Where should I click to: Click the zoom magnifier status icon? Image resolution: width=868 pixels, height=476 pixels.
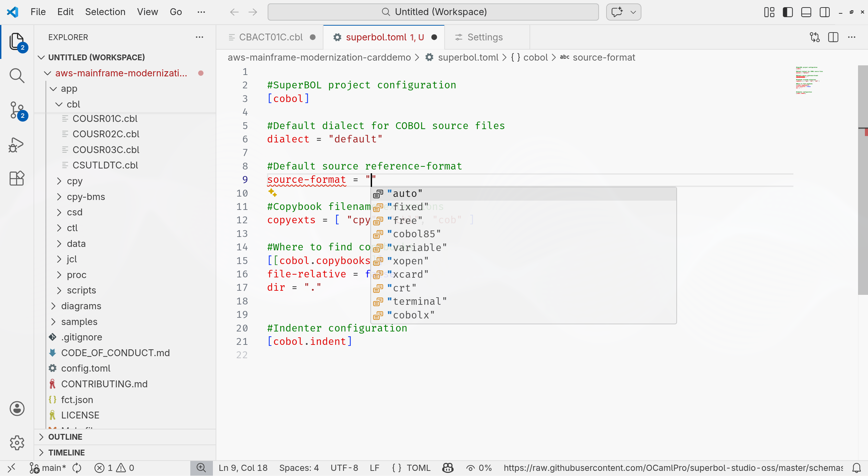(201, 468)
